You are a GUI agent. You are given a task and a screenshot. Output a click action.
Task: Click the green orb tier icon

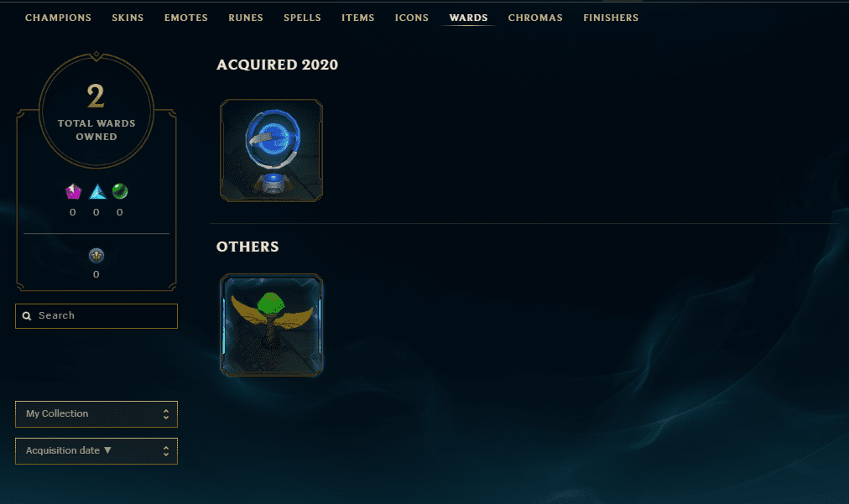(x=120, y=191)
